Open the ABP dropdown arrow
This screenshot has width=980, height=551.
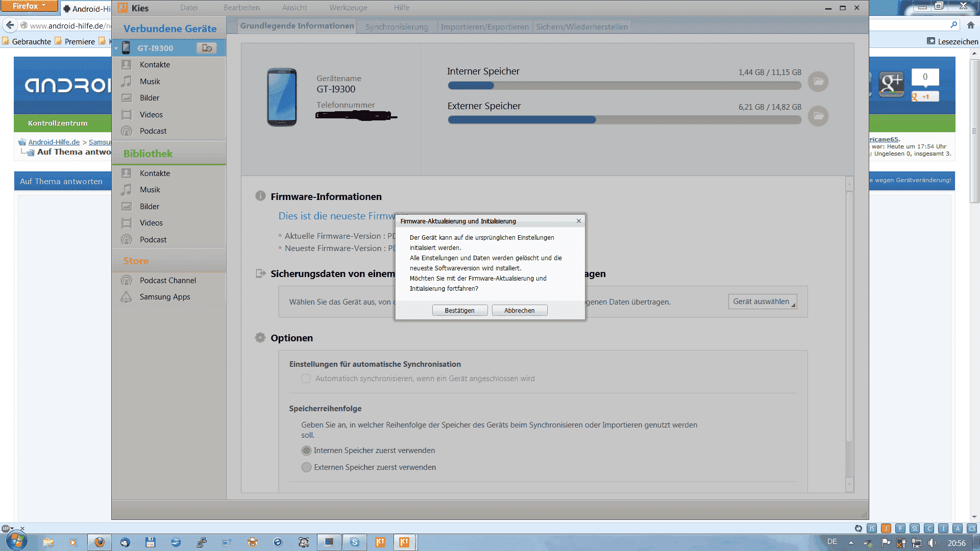[x=13, y=529]
